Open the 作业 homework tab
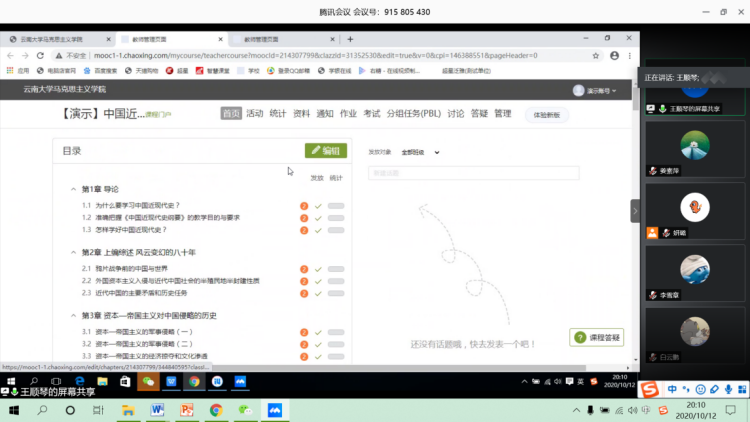This screenshot has width=750, height=422. coord(348,114)
